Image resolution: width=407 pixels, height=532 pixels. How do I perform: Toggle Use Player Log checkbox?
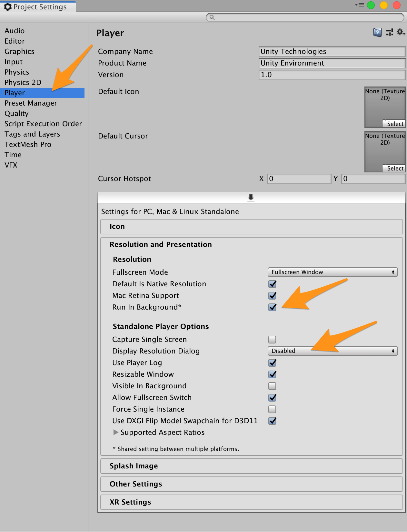coord(272,363)
